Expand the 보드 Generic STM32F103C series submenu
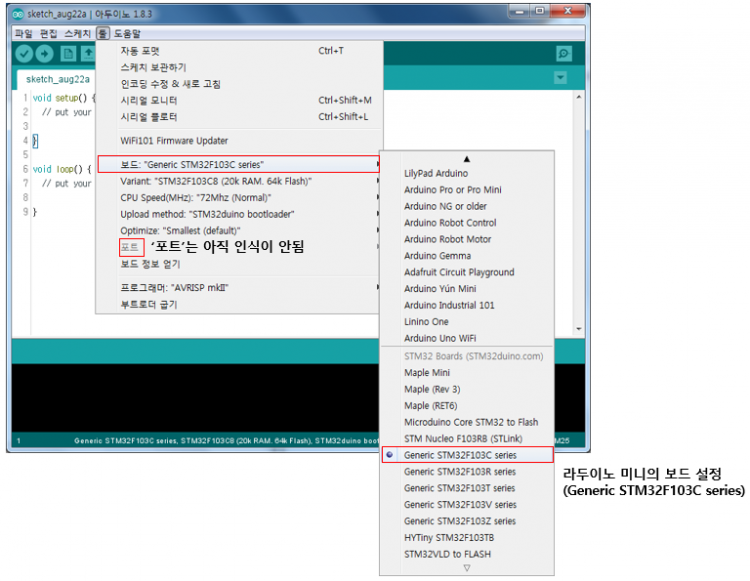The height and width of the screenshot is (581, 750). (239, 164)
